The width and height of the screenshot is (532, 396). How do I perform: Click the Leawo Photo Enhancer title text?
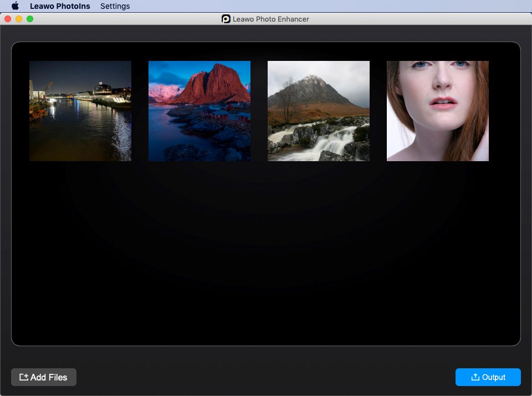271,19
